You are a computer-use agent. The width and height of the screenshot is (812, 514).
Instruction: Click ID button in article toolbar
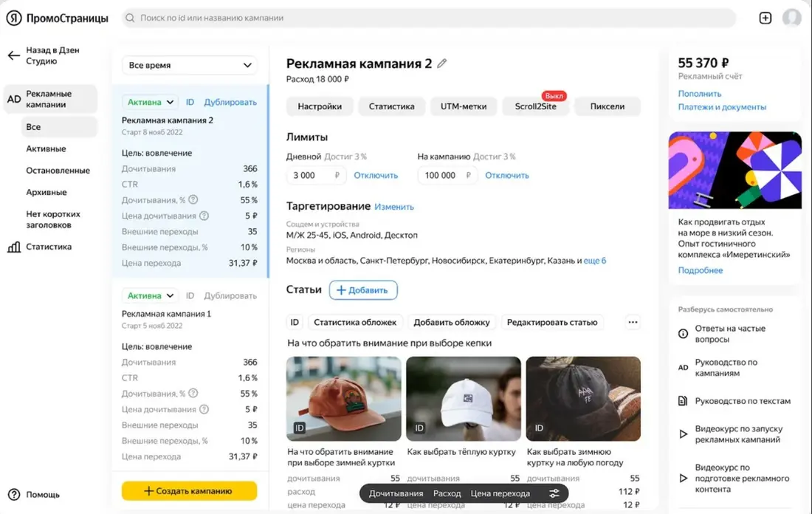point(295,322)
